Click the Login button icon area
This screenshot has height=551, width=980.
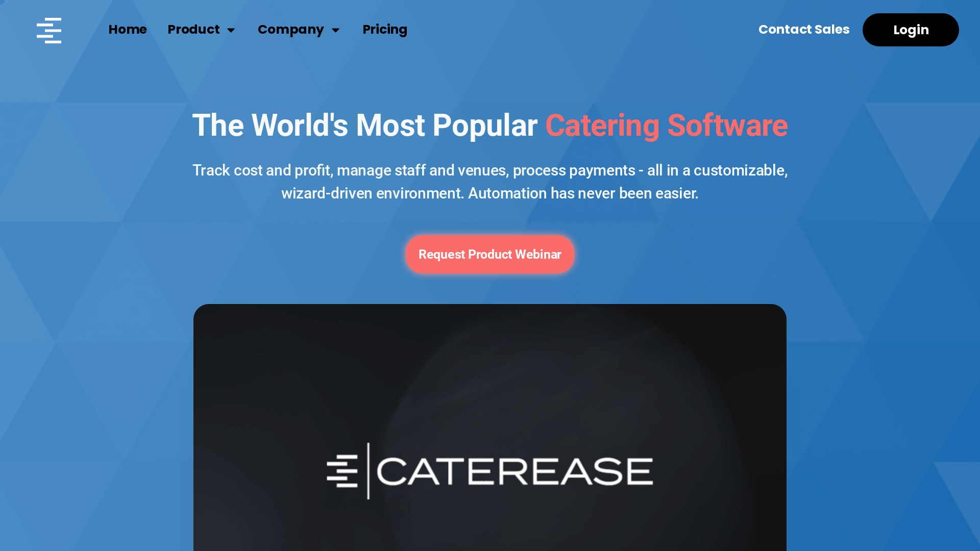click(911, 30)
